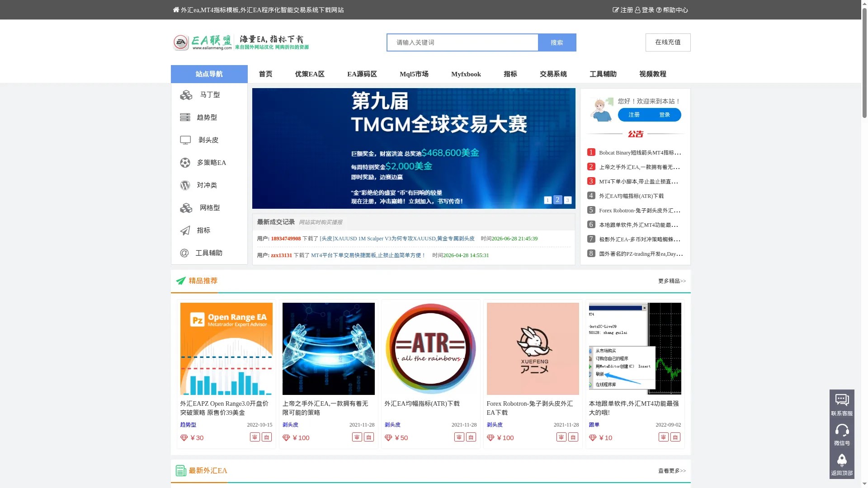Click the 指标 paper plane icon in sidebar
Viewport: 868px width, 488px height.
[x=185, y=230]
